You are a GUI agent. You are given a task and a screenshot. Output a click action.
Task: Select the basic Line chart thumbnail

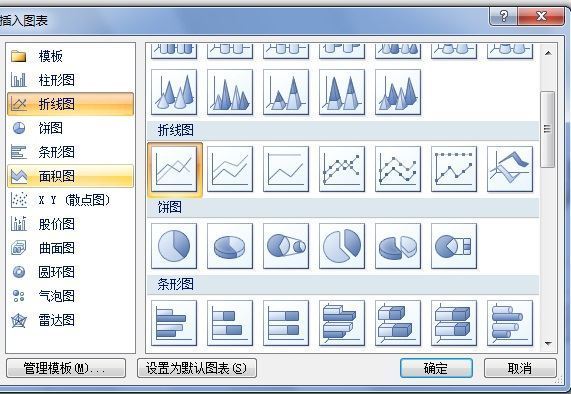(174, 169)
